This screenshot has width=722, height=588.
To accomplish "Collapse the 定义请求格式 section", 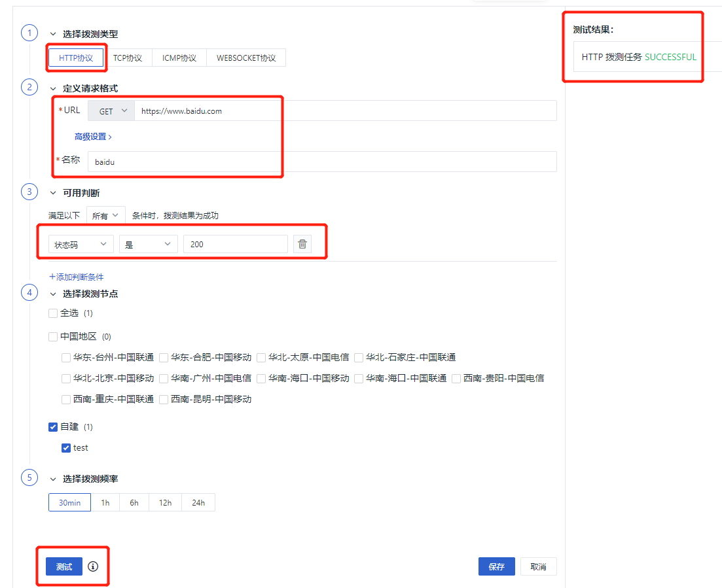I will click(53, 88).
